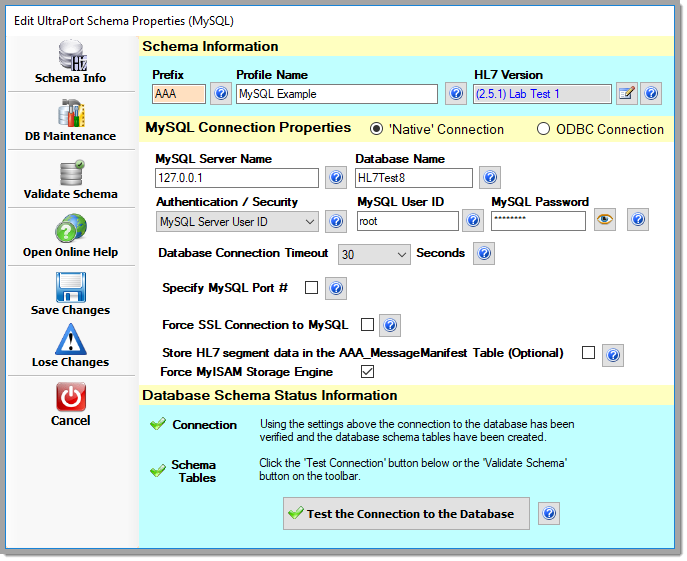Open help for MySQL User ID
The width and height of the screenshot is (687, 561).
(x=473, y=220)
